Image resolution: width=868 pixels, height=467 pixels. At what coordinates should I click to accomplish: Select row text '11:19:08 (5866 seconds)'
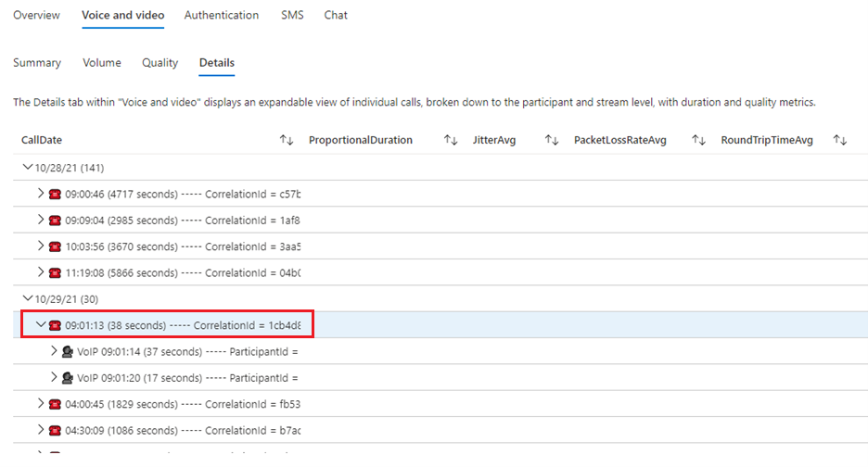[x=121, y=273]
